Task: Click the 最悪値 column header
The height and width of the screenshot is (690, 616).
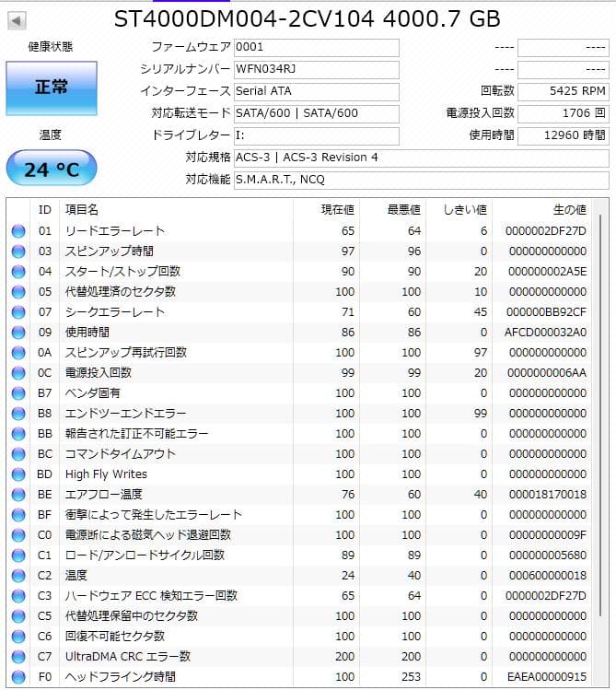Action: pyautogui.click(x=404, y=210)
